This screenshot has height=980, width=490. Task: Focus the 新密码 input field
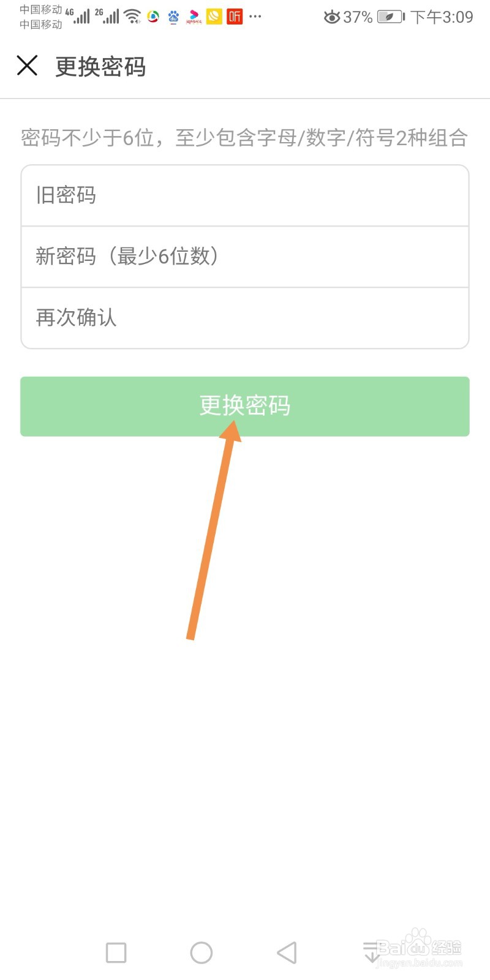[245, 256]
